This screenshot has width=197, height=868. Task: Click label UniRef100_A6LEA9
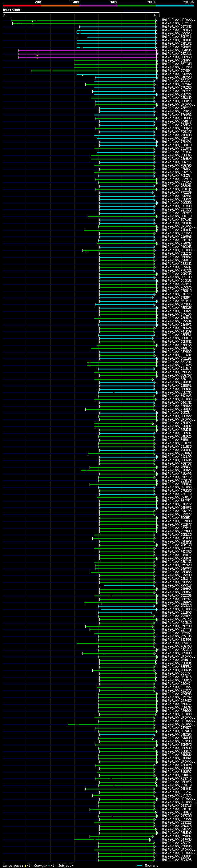(177, 833)
